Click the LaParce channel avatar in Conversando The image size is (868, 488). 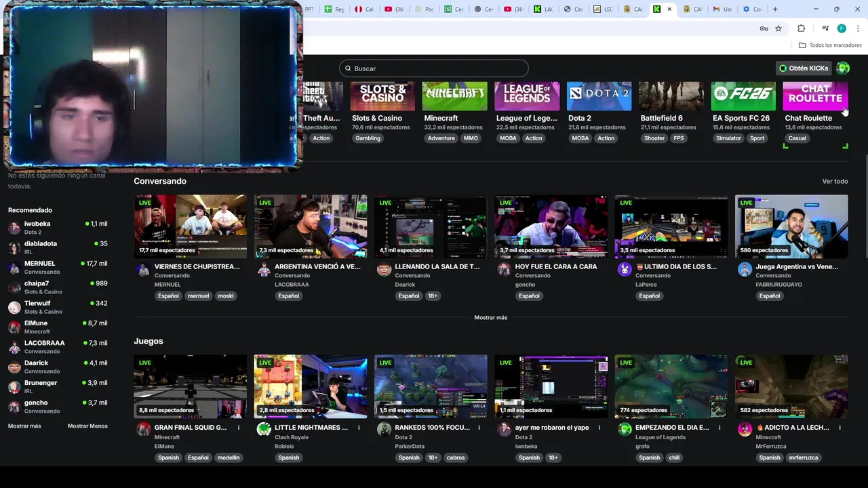(x=625, y=270)
